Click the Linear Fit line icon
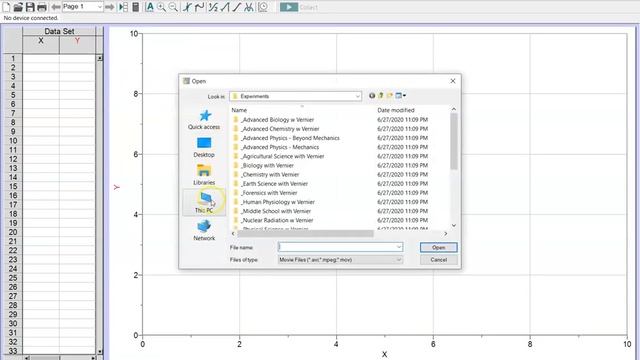 coord(237,7)
